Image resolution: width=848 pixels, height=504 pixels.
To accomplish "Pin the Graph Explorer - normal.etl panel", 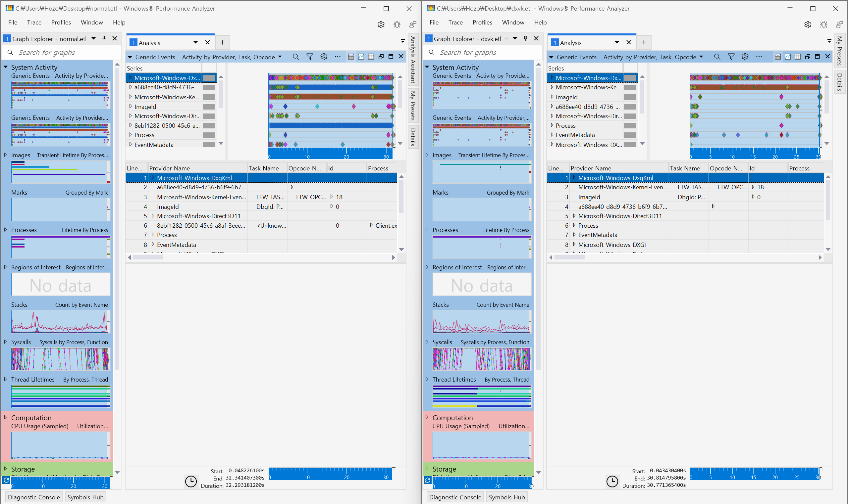I will [x=104, y=38].
